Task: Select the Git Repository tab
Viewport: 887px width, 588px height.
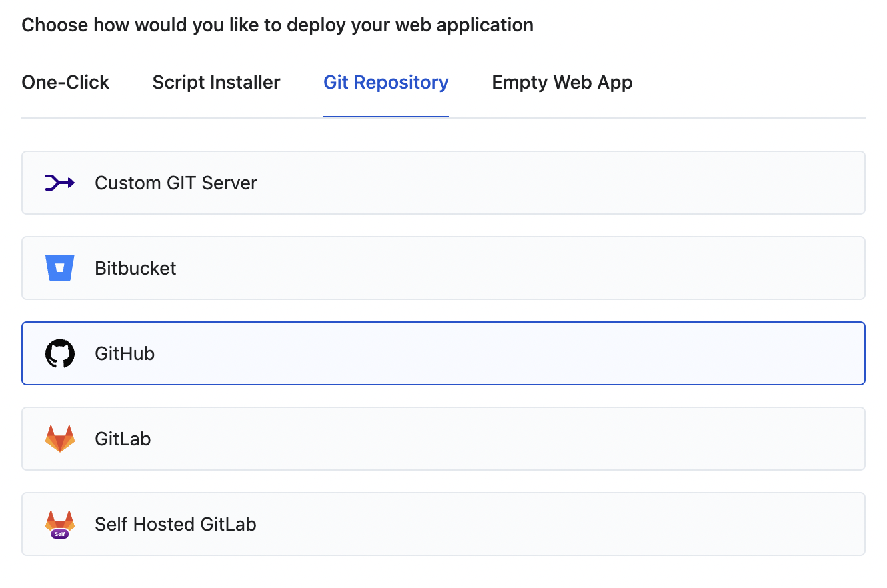Action: pos(385,83)
